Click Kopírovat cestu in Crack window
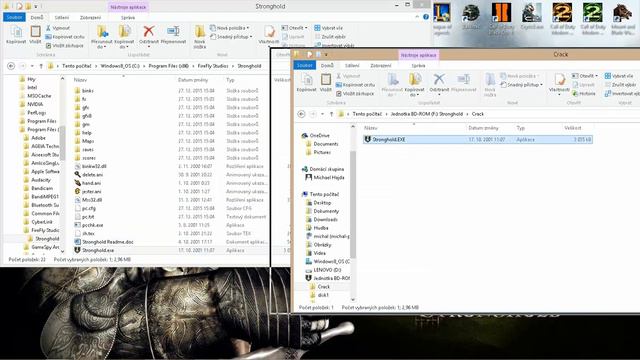The image size is (640, 360). (355, 85)
